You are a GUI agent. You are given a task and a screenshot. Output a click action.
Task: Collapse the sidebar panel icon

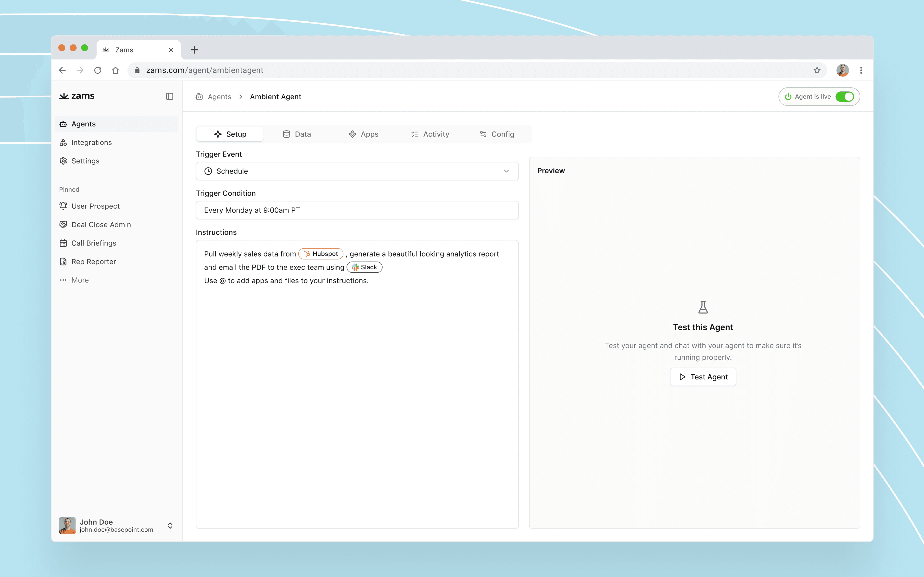(170, 96)
